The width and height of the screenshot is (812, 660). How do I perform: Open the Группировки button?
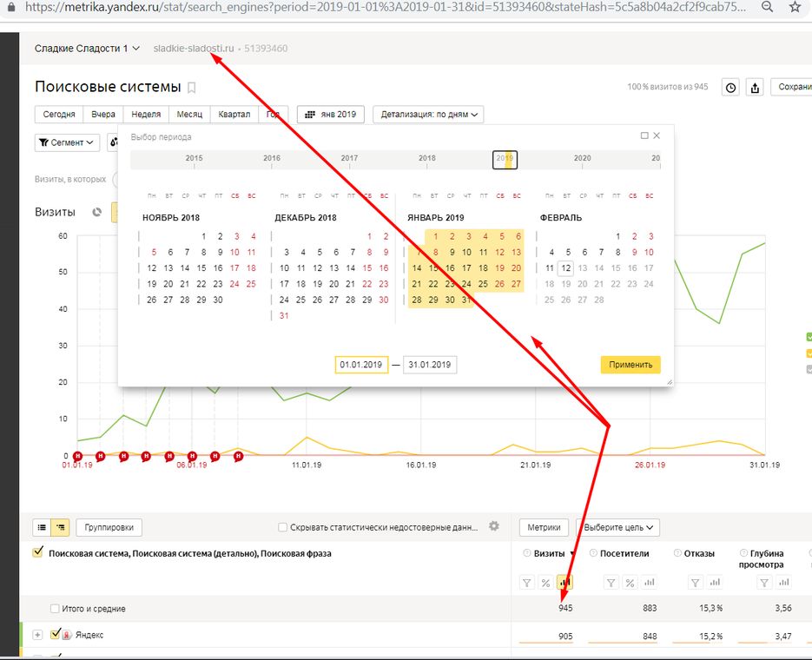click(x=109, y=527)
